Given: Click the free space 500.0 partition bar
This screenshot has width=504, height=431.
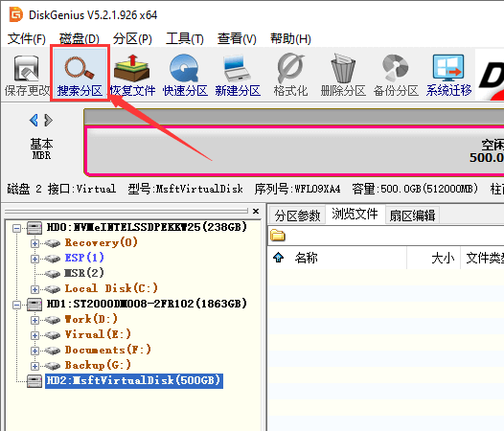Looking at the screenshot, I should point(294,151).
